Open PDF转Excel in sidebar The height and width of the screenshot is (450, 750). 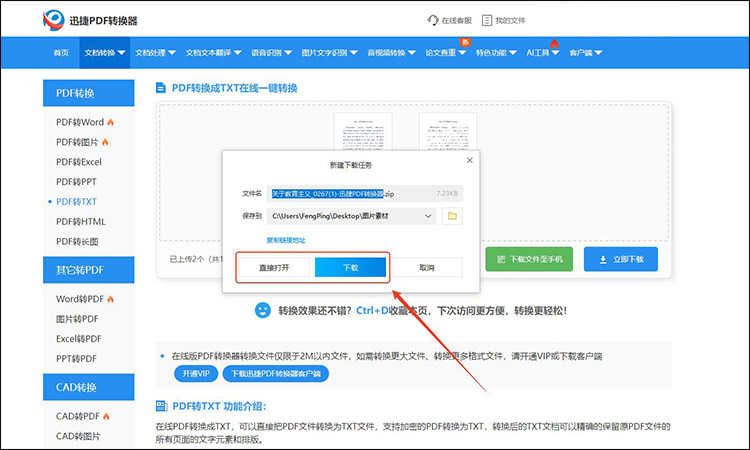click(x=79, y=162)
